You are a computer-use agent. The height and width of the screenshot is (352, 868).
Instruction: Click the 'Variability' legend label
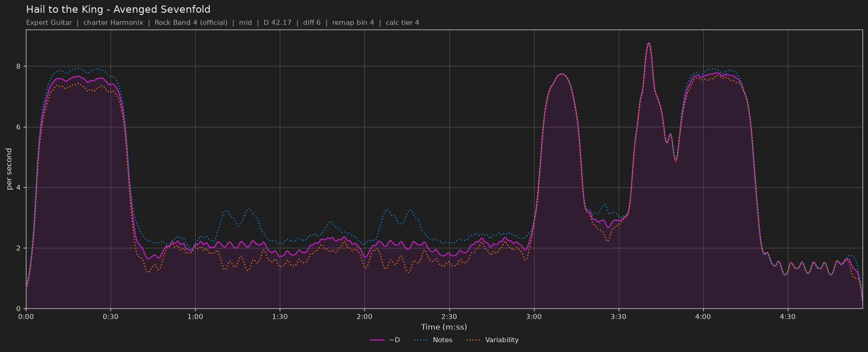(x=502, y=340)
